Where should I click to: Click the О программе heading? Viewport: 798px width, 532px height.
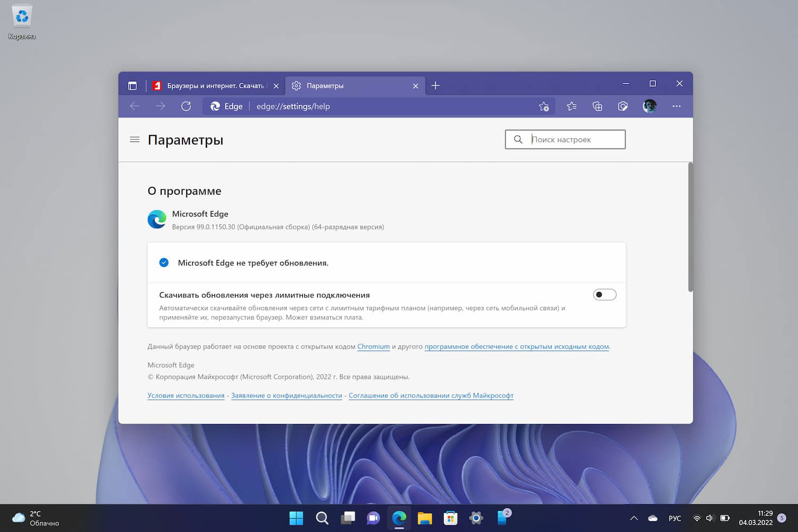[x=184, y=191]
